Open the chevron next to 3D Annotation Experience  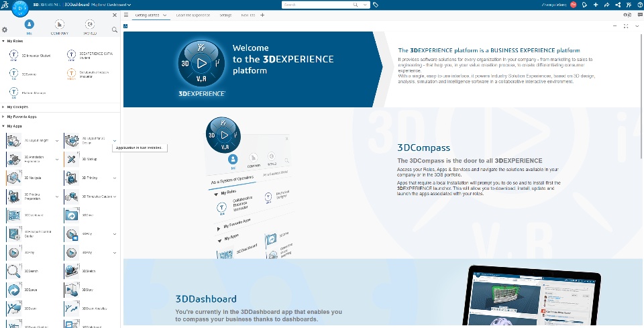pos(56,159)
